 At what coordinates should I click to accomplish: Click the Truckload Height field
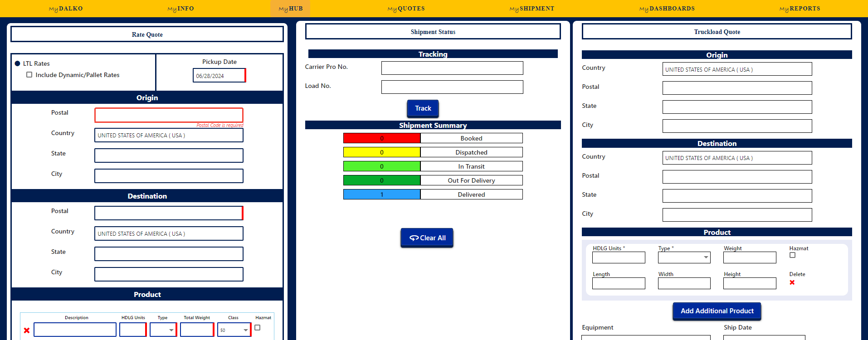(750, 283)
